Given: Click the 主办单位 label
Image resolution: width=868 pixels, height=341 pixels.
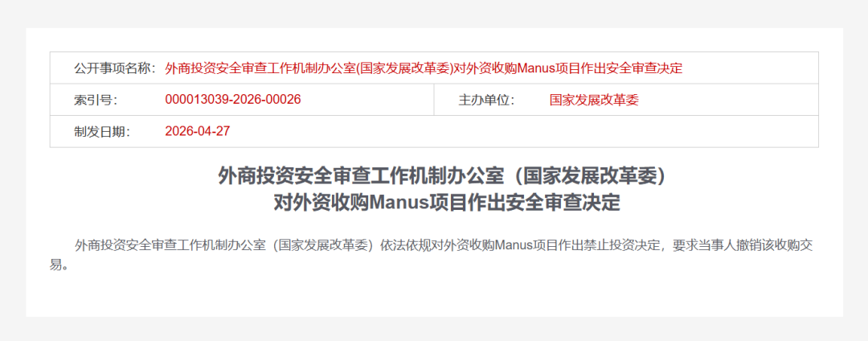Looking at the screenshot, I should pyautogui.click(x=486, y=101).
